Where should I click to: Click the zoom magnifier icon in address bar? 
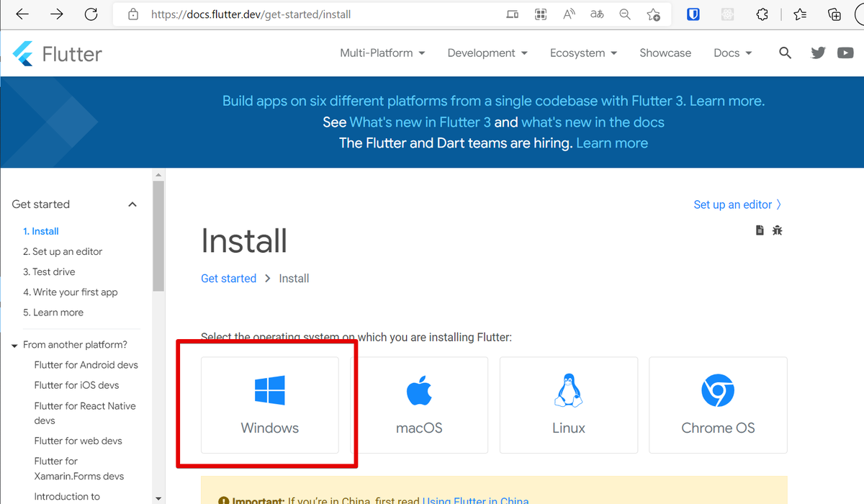(x=625, y=14)
